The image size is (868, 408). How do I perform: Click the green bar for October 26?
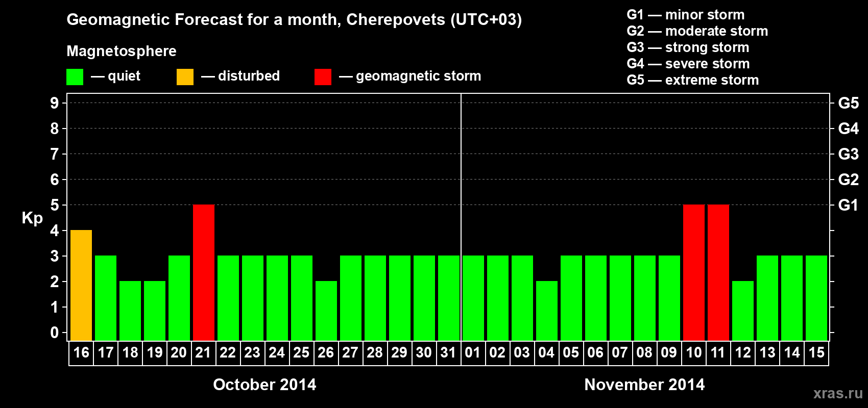[x=326, y=311]
